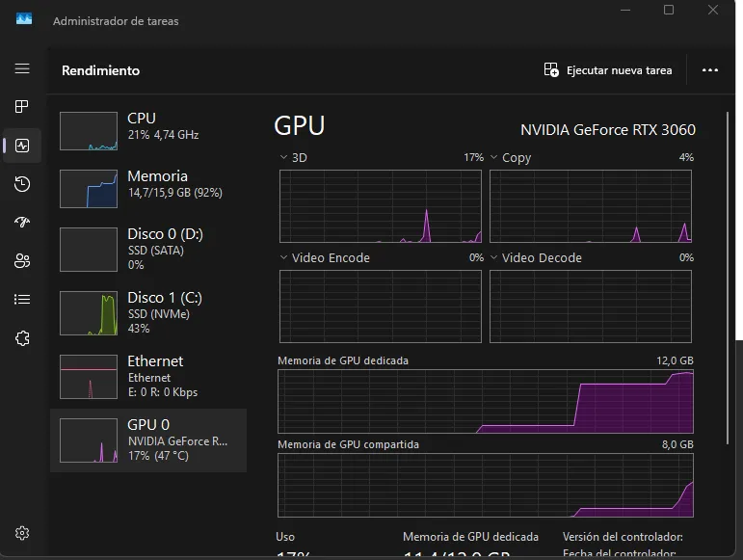Image resolution: width=743 pixels, height=560 pixels.
Task: Click Versión del controlador label
Action: [x=623, y=537]
